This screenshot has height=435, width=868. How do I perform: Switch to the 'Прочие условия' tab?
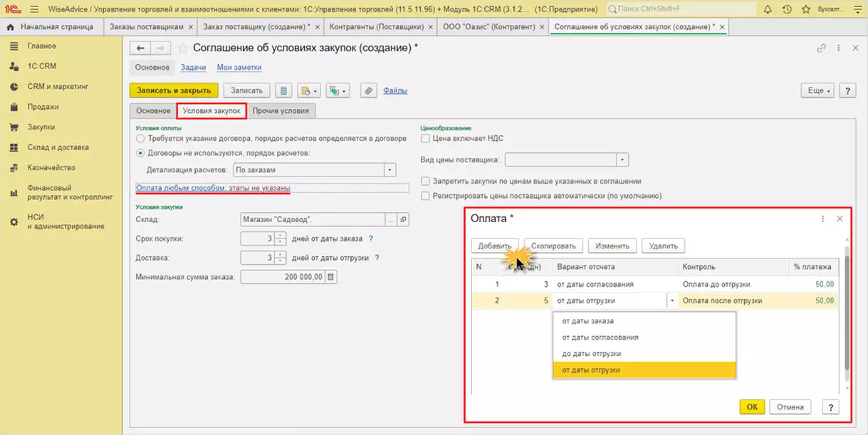point(281,111)
